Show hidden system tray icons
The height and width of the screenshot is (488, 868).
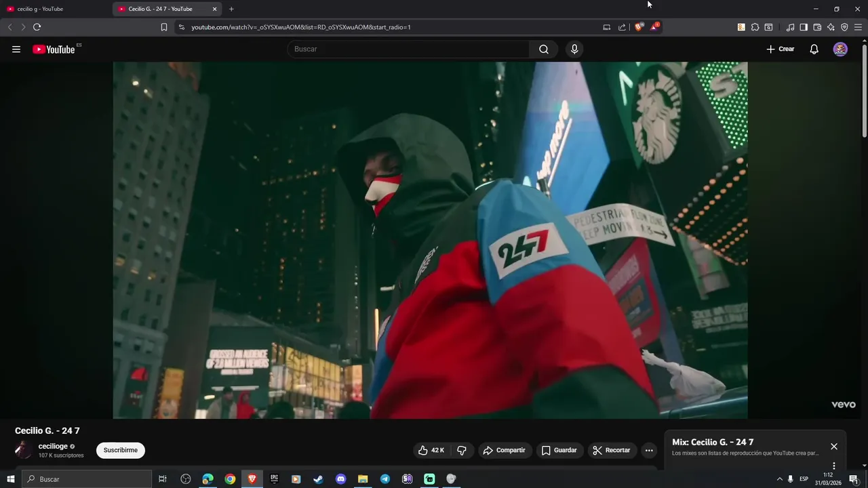[x=779, y=479]
